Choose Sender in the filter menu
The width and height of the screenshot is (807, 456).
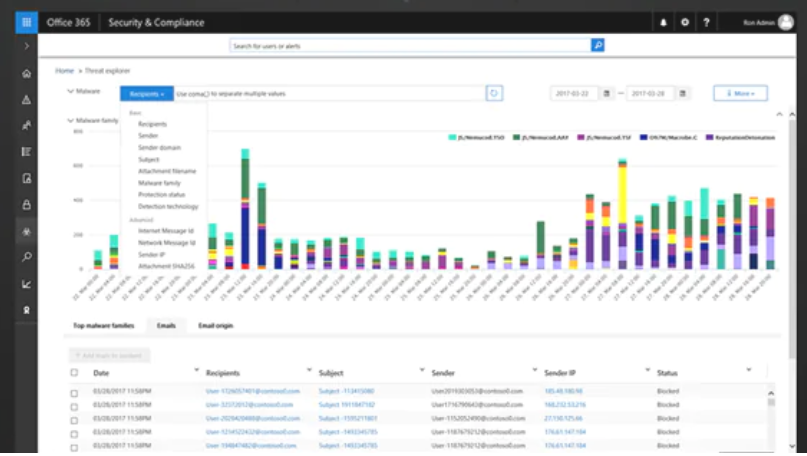[148, 135]
